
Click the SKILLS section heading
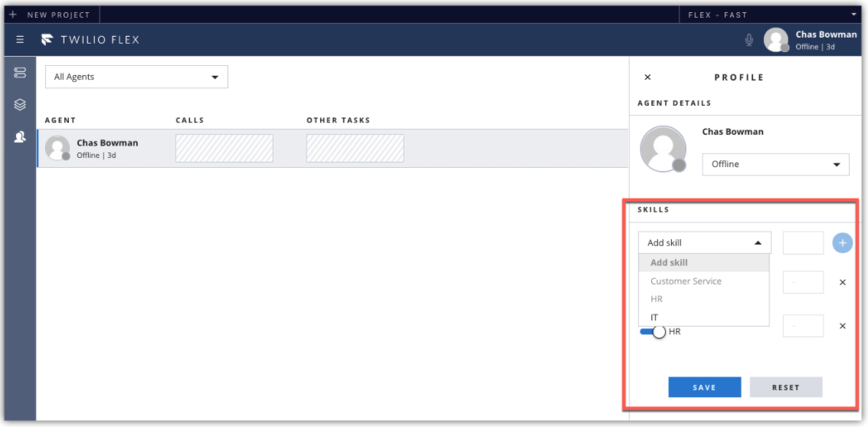pos(653,210)
